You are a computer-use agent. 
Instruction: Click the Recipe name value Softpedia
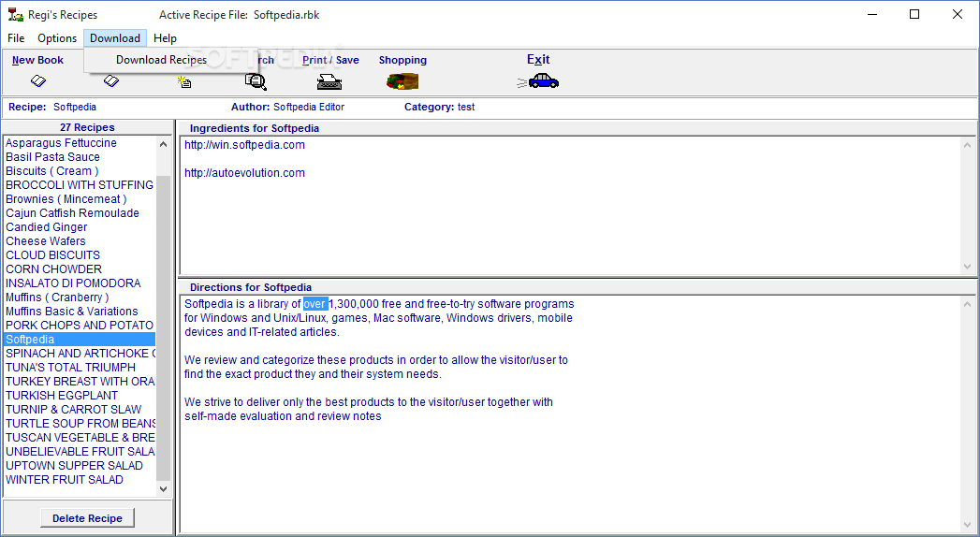[75, 108]
